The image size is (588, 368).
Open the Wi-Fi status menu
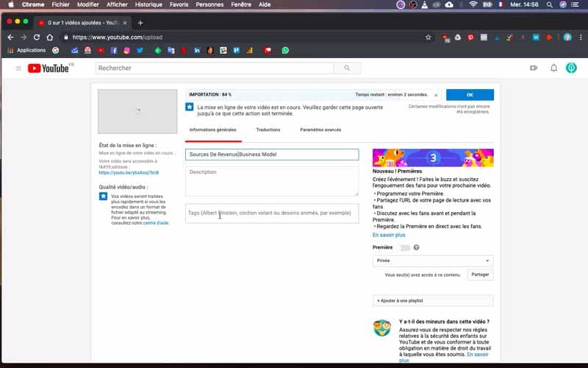pyautogui.click(x=473, y=4)
